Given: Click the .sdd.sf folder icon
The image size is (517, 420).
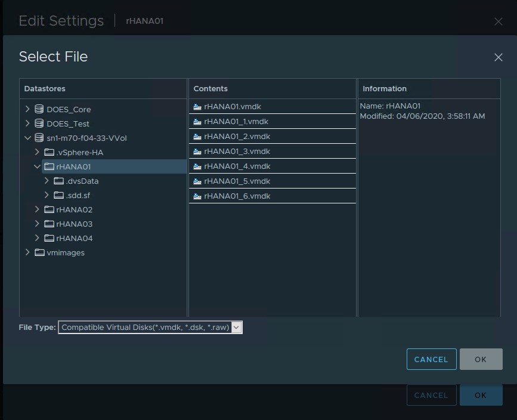Looking at the screenshot, I should [x=58, y=195].
